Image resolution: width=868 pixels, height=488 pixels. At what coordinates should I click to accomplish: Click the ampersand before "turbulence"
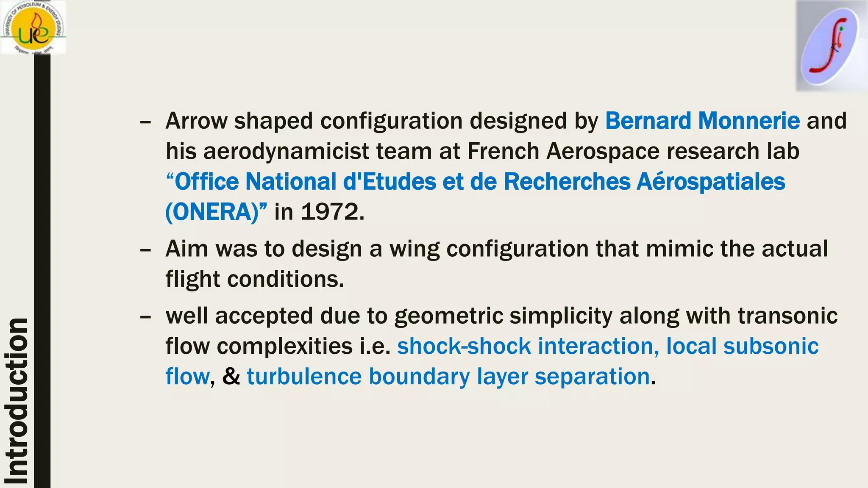[x=231, y=376]
